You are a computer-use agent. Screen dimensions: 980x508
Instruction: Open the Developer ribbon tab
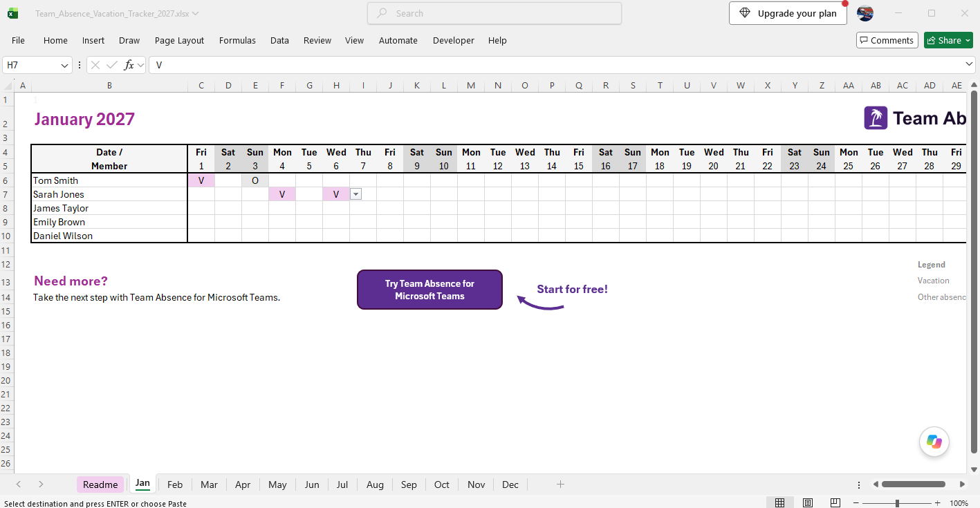tap(454, 41)
